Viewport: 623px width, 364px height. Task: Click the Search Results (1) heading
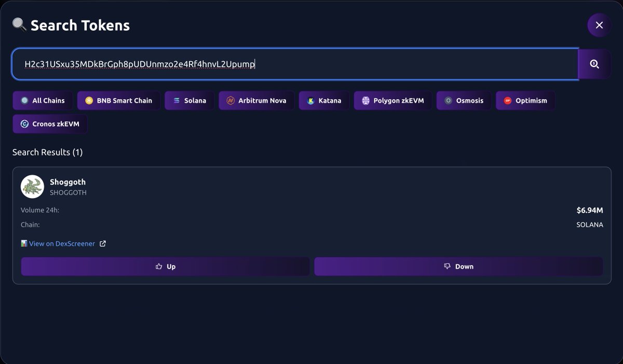(48, 152)
